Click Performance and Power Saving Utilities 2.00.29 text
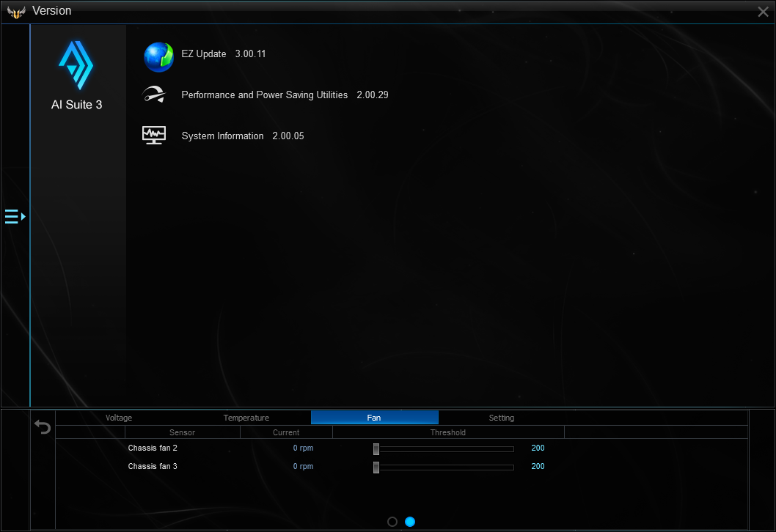This screenshot has width=776, height=532. [285, 95]
